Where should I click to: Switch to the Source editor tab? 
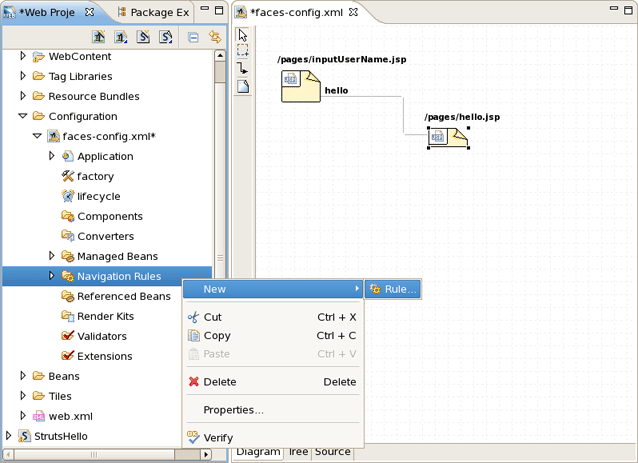[332, 452]
